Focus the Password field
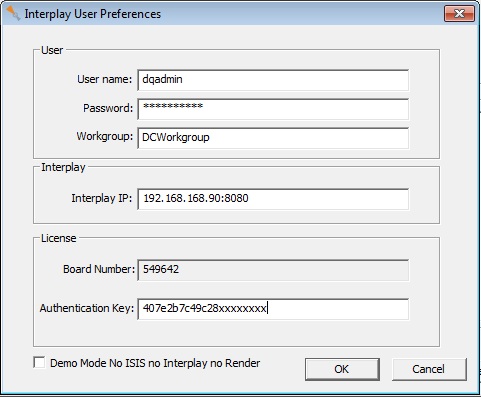 [273, 109]
